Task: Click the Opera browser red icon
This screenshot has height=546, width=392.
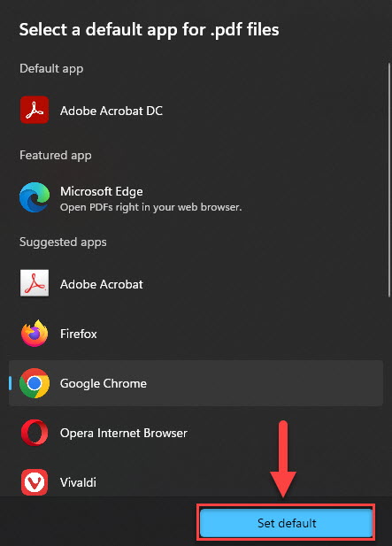Action: (x=35, y=433)
